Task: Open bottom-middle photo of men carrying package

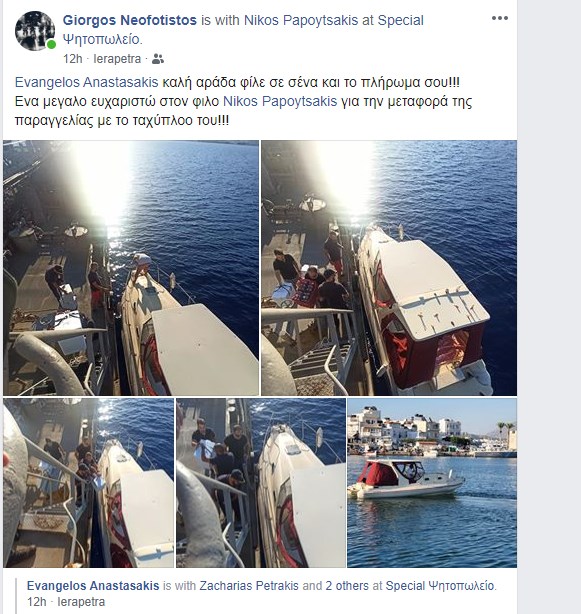Action: pos(261,483)
